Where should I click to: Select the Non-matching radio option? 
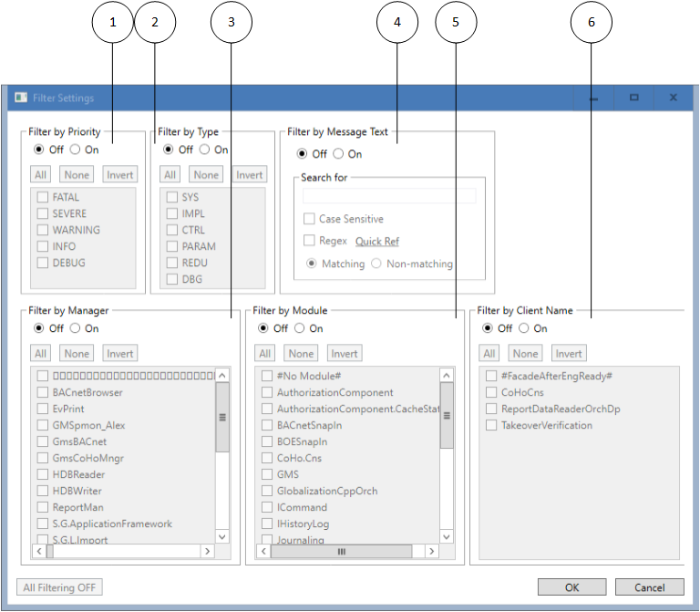click(x=377, y=264)
